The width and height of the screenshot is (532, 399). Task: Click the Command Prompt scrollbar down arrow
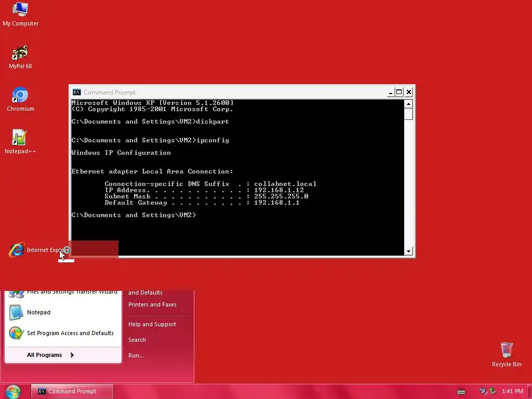pos(408,251)
